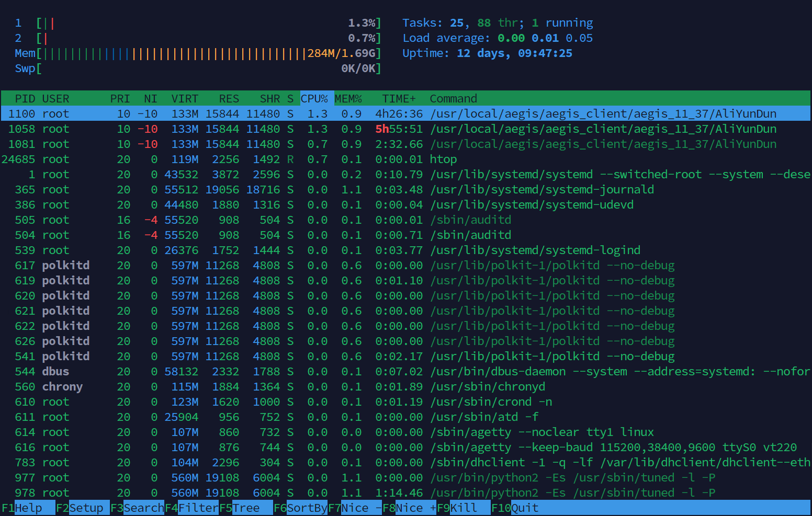
Task: Sort by the PRI column header
Action: 120,99
